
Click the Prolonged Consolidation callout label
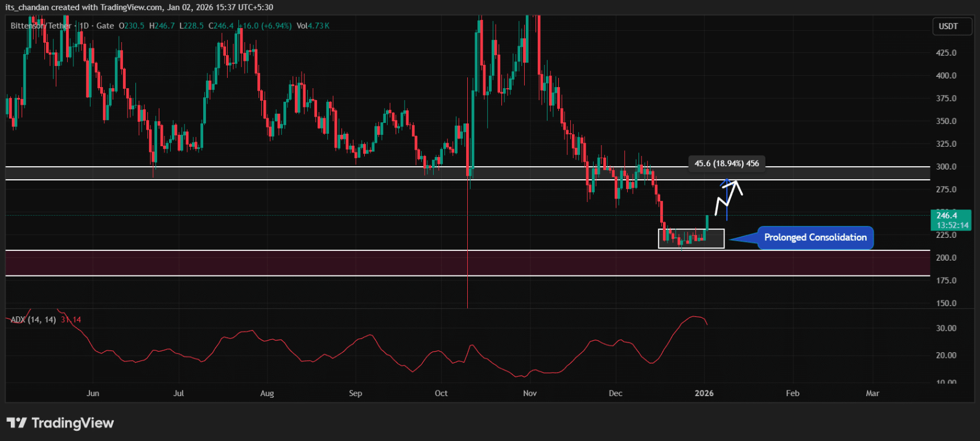pyautogui.click(x=815, y=238)
